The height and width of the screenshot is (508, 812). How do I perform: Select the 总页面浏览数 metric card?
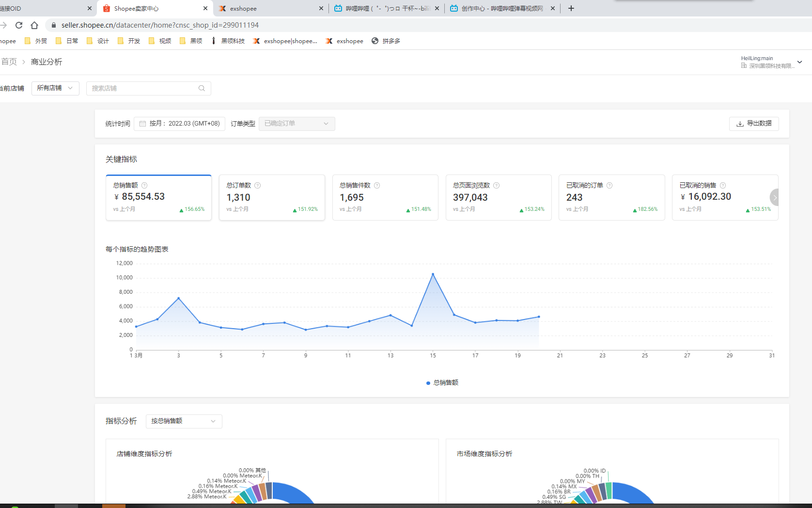pos(499,197)
